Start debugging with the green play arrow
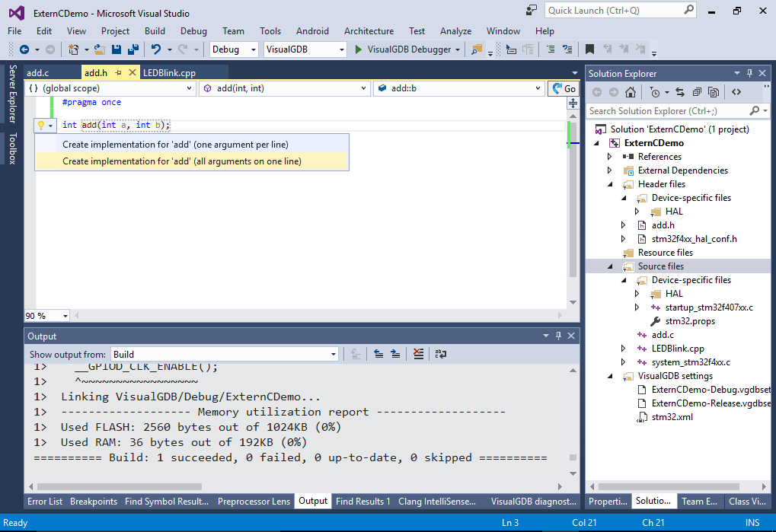Image resolution: width=776 pixels, height=532 pixels. pos(359,49)
